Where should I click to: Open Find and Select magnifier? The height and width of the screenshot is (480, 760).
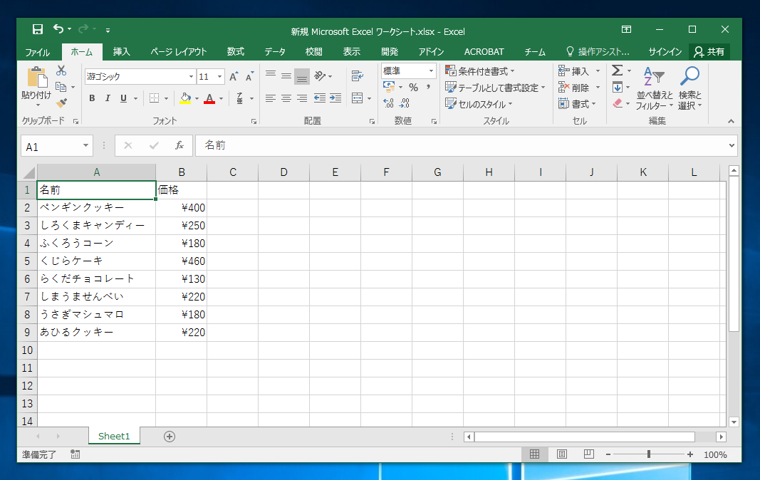pos(690,88)
